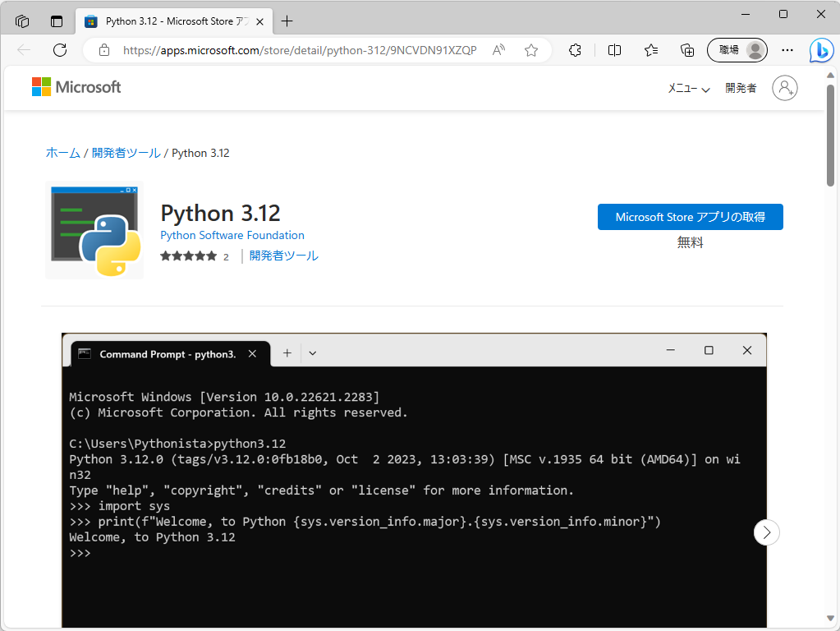The height and width of the screenshot is (631, 840).
Task: Navigate back to the previous page
Action: (x=24, y=50)
